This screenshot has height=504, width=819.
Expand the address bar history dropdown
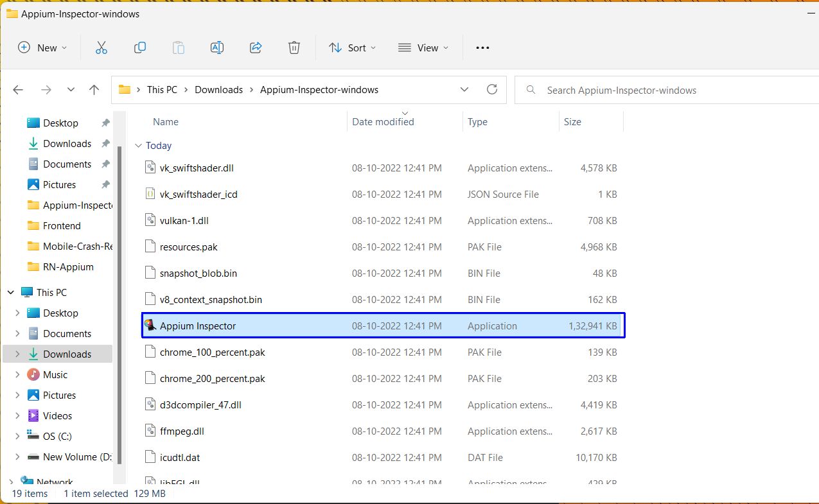pos(464,90)
